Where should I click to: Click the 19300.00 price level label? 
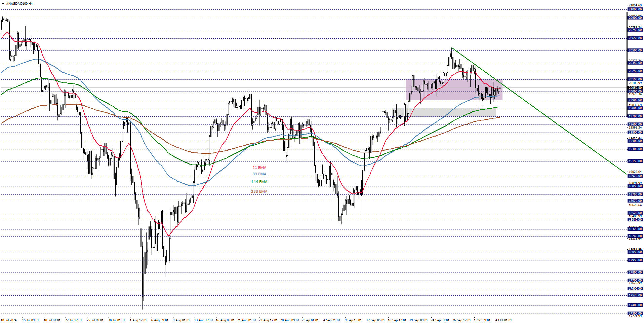(635, 149)
